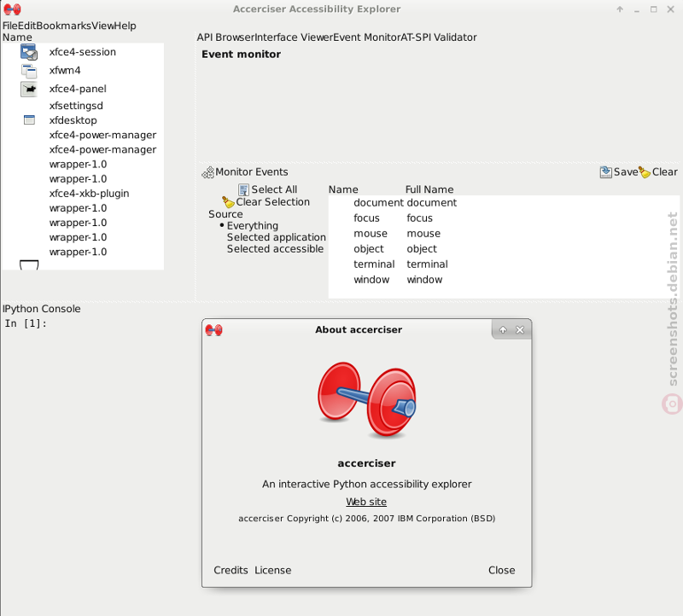Click the Clear broom icon
683x616 pixels.
point(645,172)
